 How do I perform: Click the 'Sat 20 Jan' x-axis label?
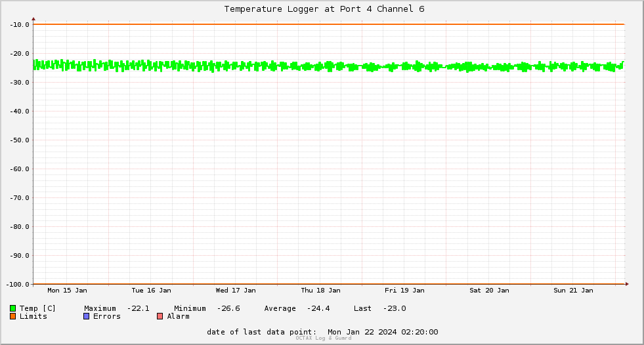(x=489, y=291)
